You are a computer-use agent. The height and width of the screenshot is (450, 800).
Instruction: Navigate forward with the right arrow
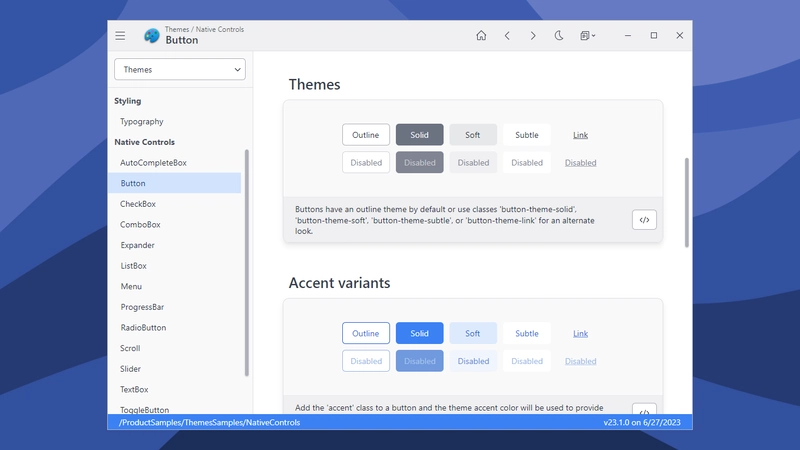(533, 36)
